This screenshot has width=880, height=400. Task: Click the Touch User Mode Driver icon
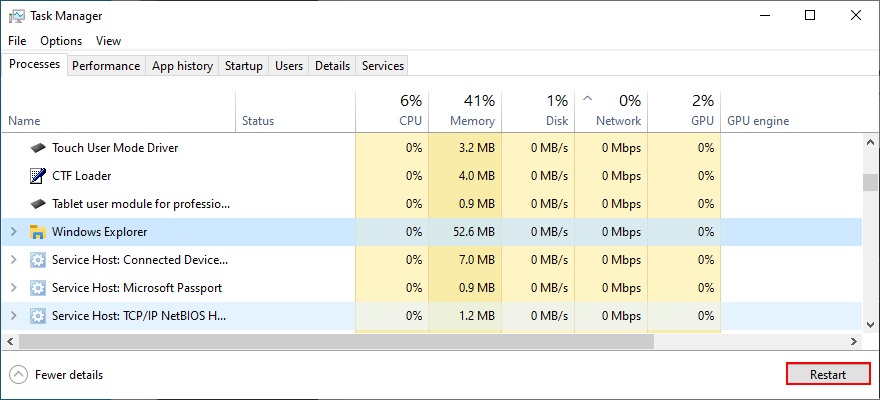click(38, 148)
